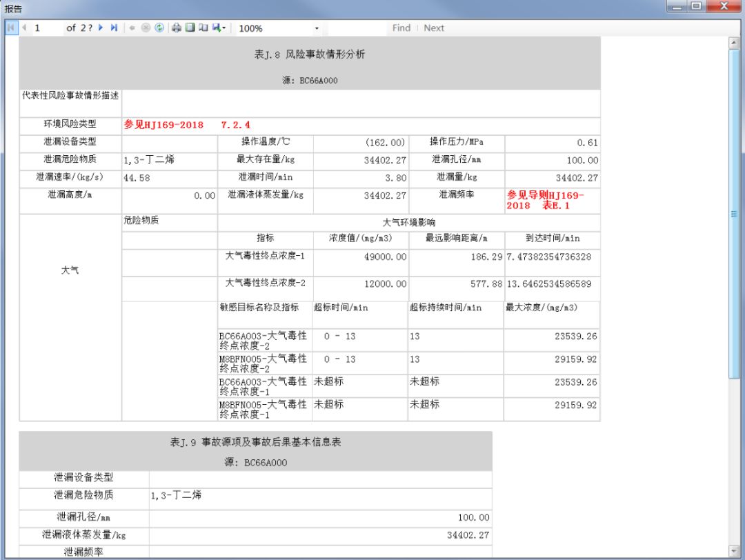Click the red 参见导则HJ169-2018 表E.1 text
Viewport: 745px width, 560px height.
[545, 200]
